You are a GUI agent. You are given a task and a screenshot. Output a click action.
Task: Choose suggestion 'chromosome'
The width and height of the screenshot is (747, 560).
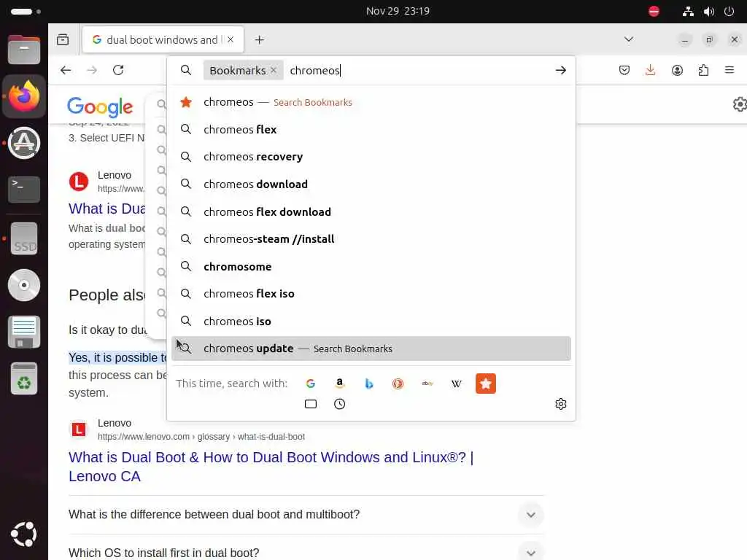[371, 267]
